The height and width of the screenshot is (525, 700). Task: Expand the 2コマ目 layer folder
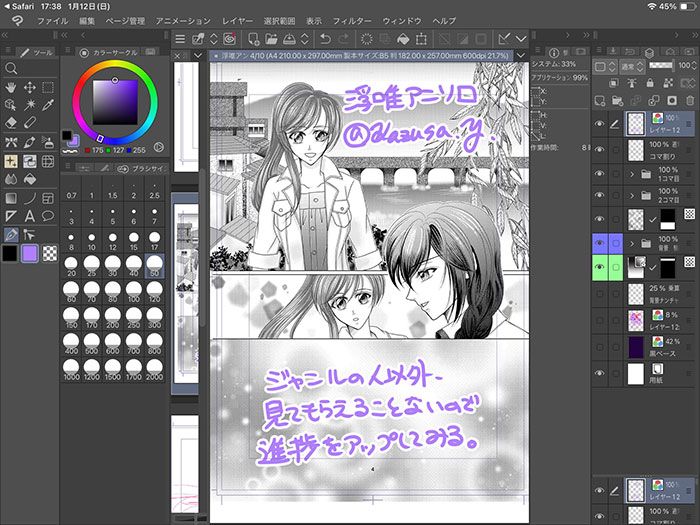click(630, 197)
